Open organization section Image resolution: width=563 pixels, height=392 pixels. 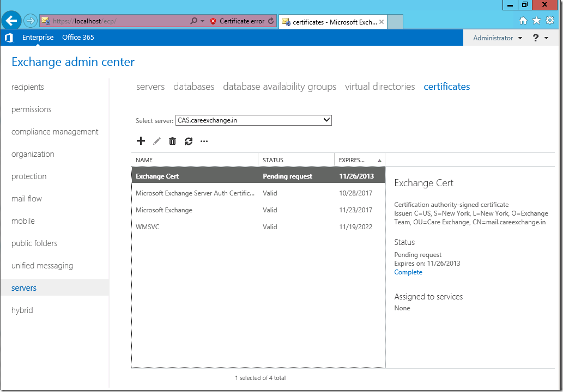[33, 154]
